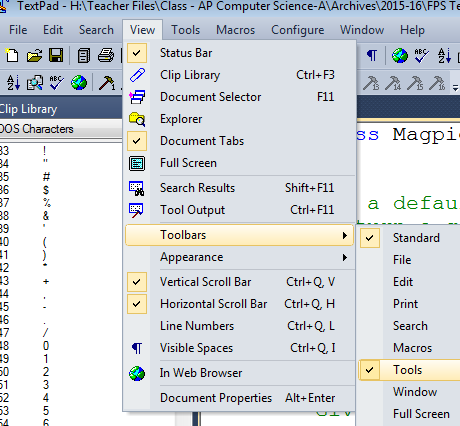Click the icon beside Document Selector

[137, 97]
